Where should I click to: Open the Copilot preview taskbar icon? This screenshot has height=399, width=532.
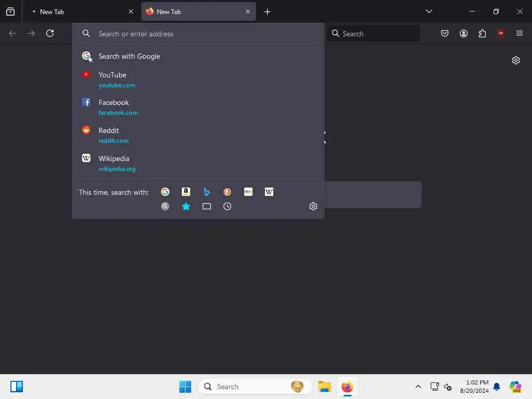515,387
